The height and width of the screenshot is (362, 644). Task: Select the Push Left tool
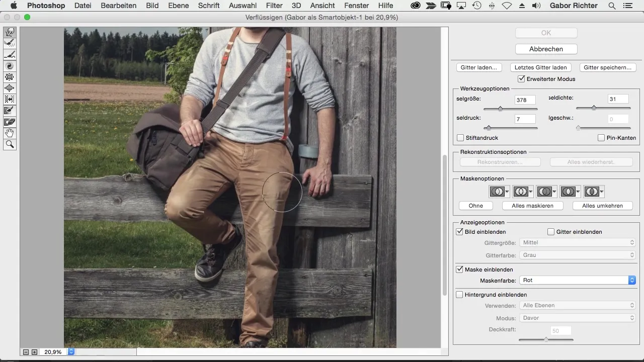coord(10,99)
